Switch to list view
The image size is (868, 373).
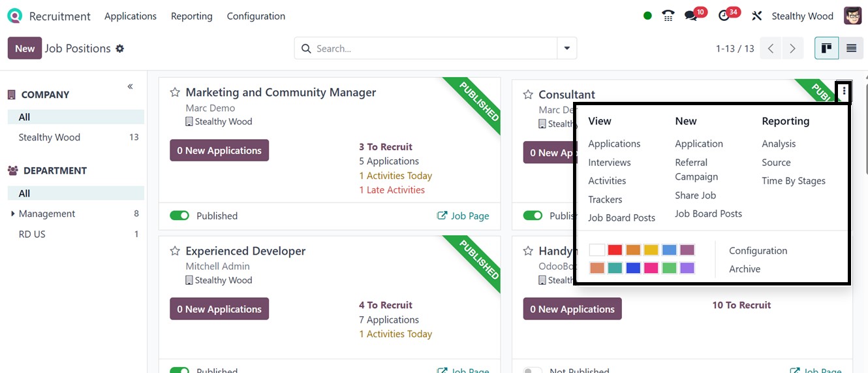(851, 48)
